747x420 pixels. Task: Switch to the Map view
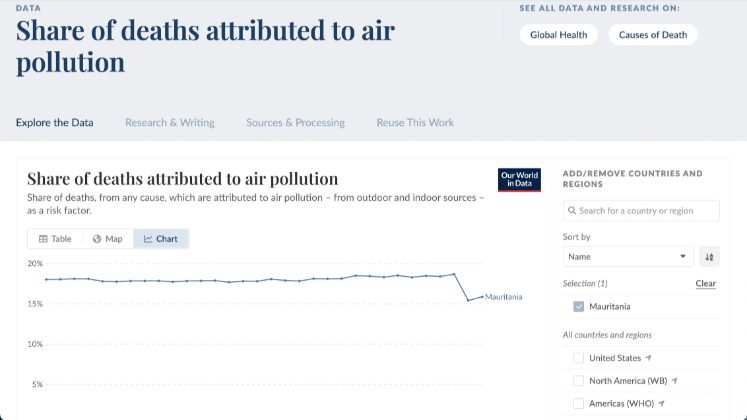click(x=107, y=239)
